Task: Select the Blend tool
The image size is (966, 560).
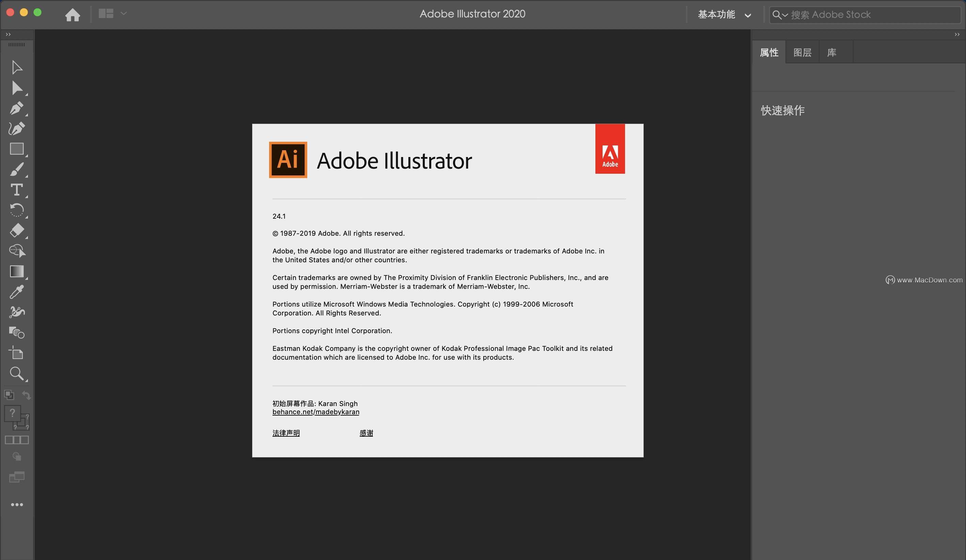Action: pyautogui.click(x=17, y=332)
